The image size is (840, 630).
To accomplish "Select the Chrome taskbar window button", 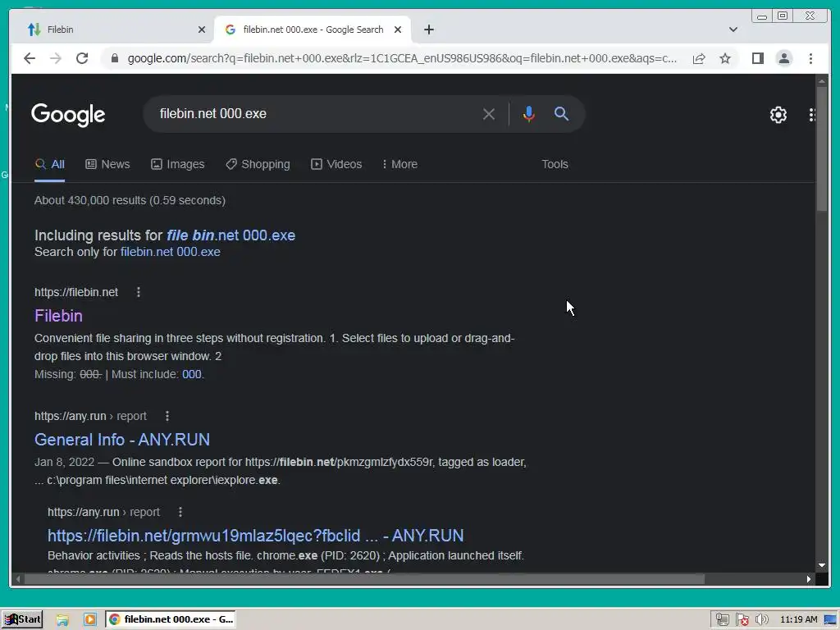I will click(x=171, y=619).
